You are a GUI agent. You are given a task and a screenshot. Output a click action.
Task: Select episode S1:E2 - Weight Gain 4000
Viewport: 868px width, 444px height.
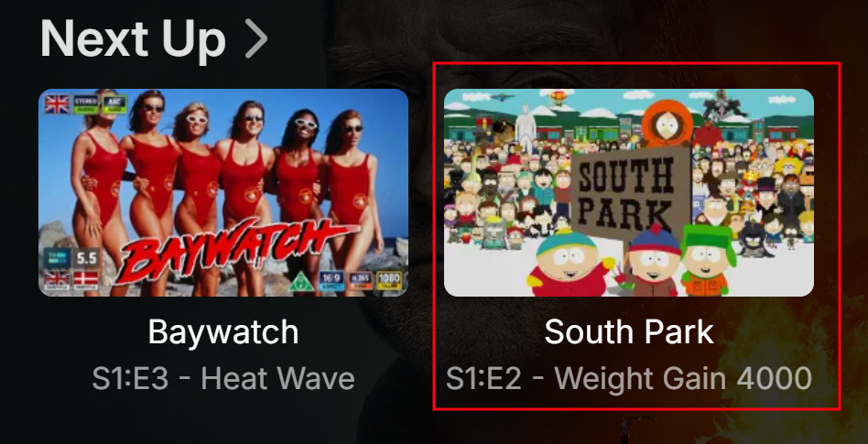pyautogui.click(x=629, y=379)
